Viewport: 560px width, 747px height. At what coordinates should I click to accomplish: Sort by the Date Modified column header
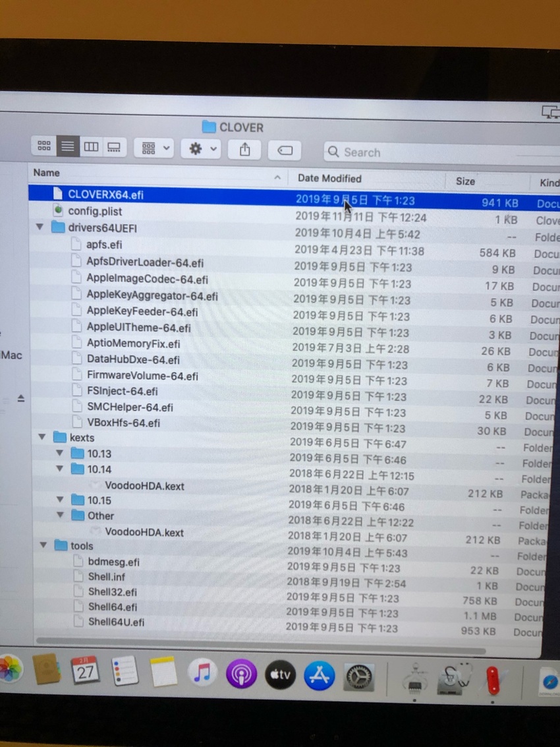(329, 178)
